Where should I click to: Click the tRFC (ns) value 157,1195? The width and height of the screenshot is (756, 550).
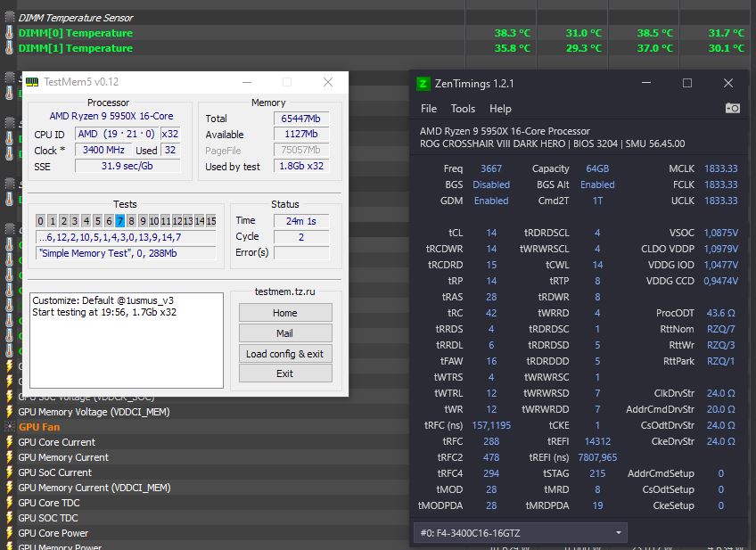(x=491, y=425)
